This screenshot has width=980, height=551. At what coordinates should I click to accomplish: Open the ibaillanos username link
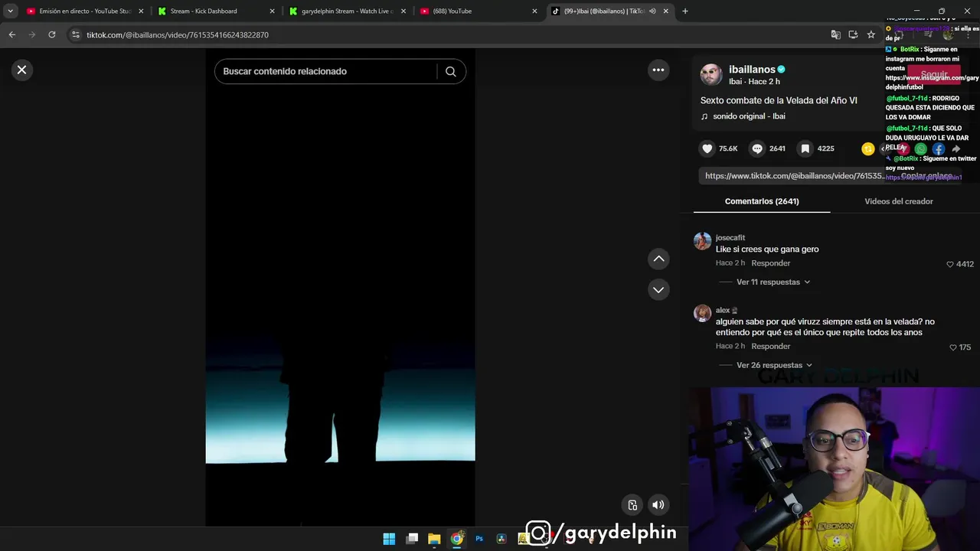[x=752, y=69]
